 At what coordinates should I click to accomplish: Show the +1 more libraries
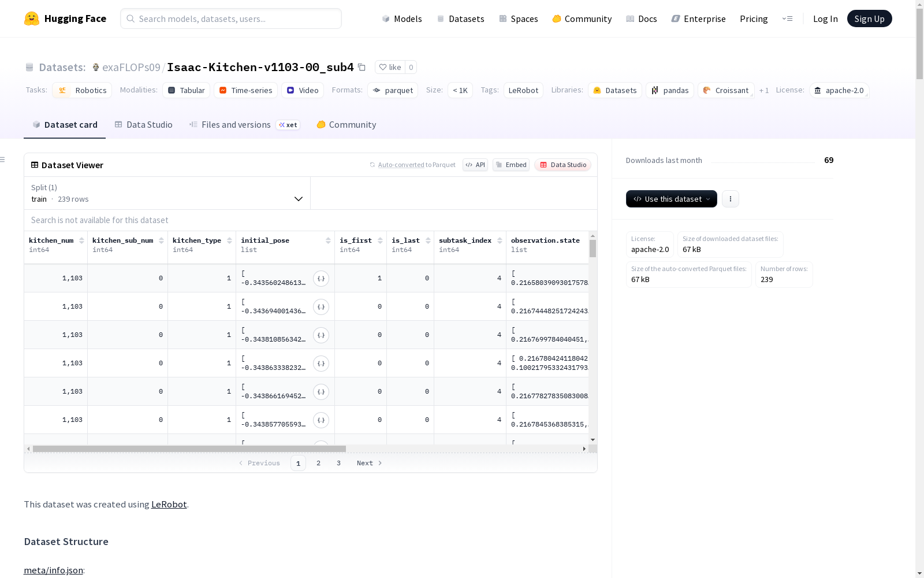tap(764, 90)
